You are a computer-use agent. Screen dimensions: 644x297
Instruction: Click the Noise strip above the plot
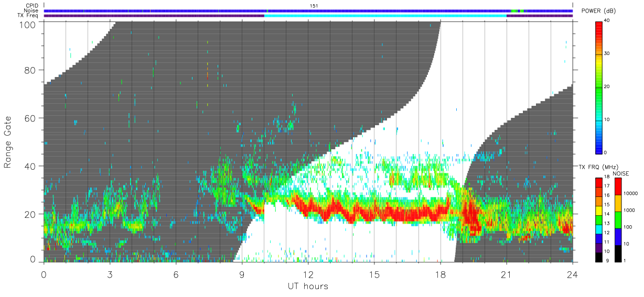(308, 10)
